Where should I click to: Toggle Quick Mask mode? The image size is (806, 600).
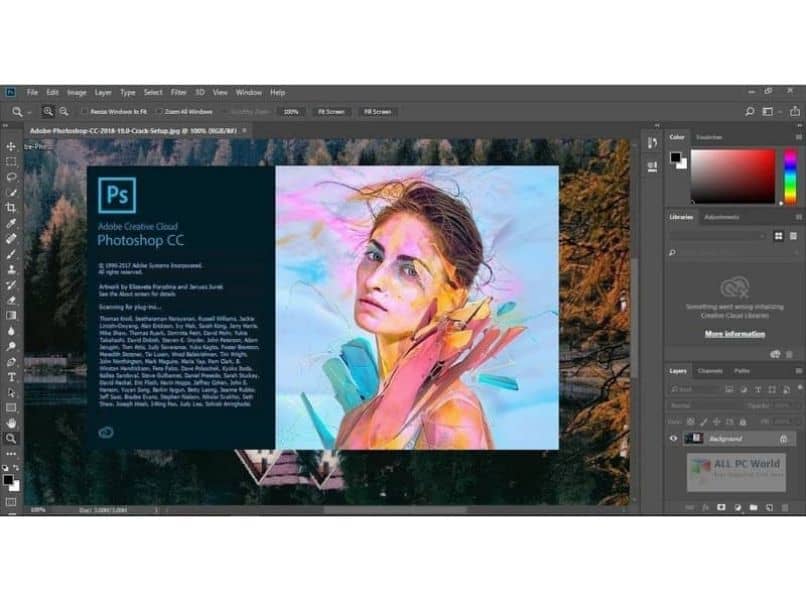pos(11,501)
